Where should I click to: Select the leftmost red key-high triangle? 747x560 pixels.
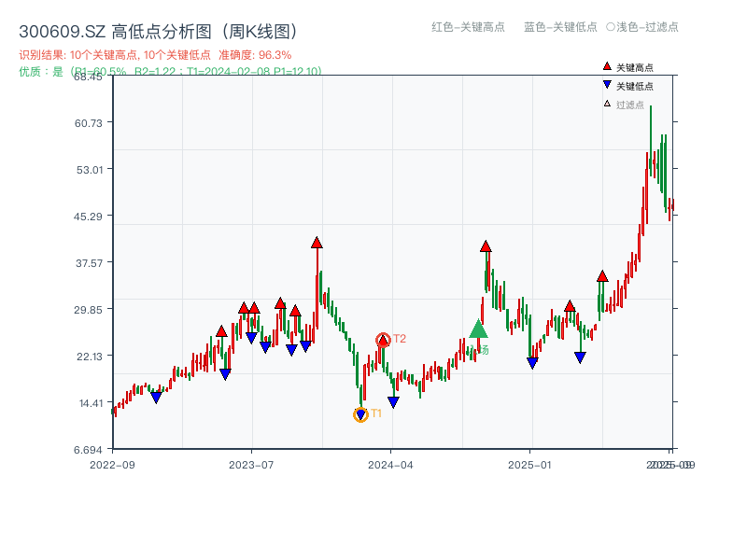[x=221, y=331]
